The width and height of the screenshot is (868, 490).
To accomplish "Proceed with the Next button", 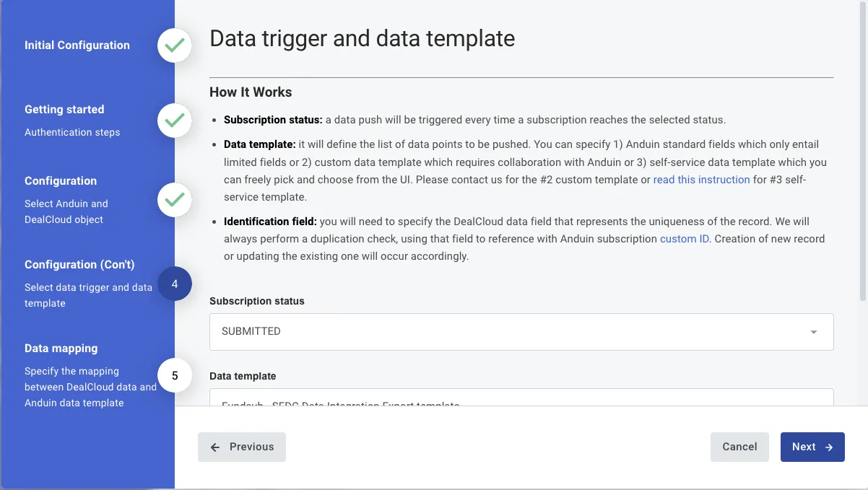I will (x=812, y=447).
